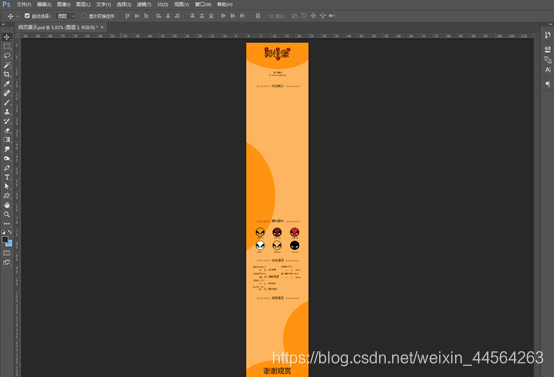Open the 帮助 (Help) menu
554x377 pixels.
point(225,5)
